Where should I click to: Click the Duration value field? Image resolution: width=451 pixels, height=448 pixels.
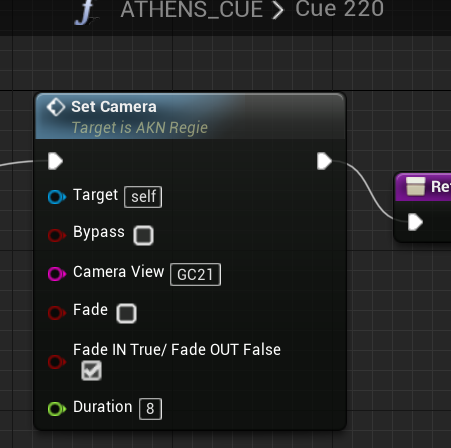150,409
